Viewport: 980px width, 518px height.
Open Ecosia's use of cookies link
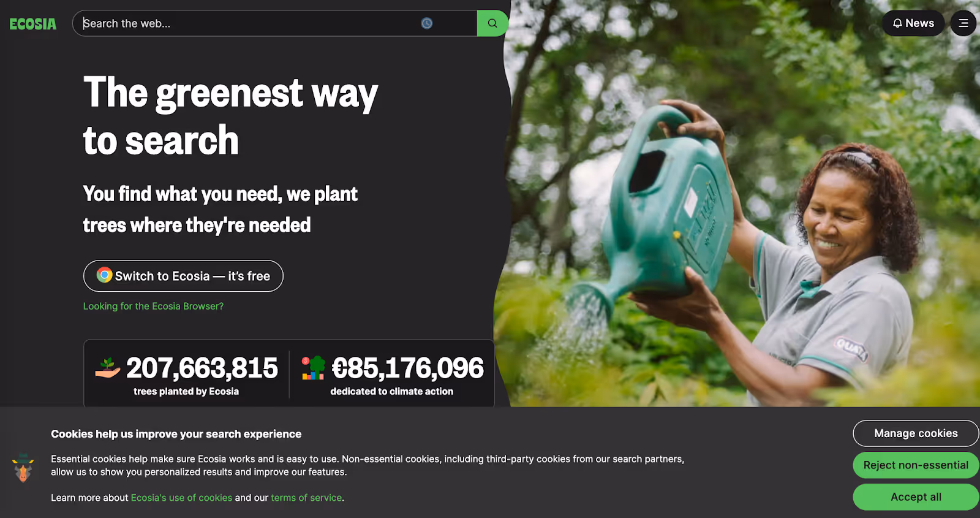tap(181, 498)
